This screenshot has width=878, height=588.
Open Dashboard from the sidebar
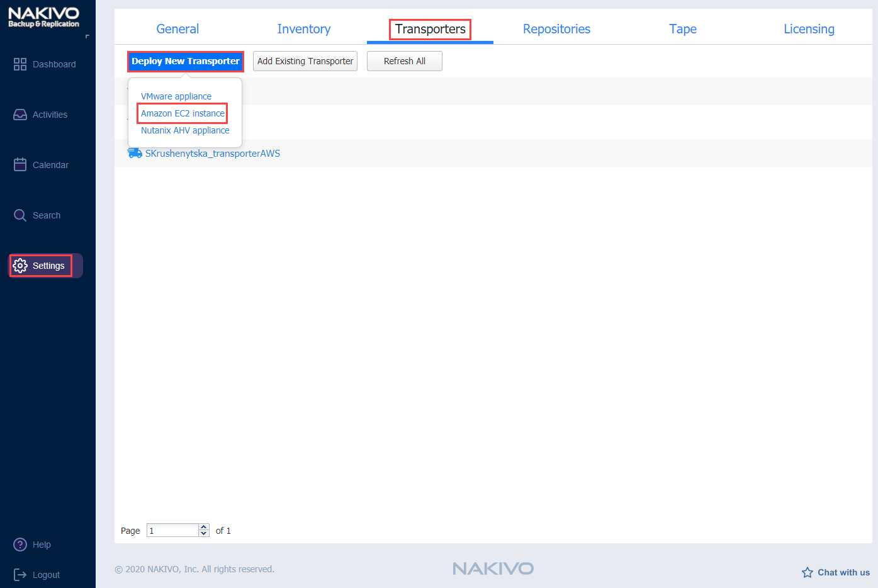[x=54, y=64]
